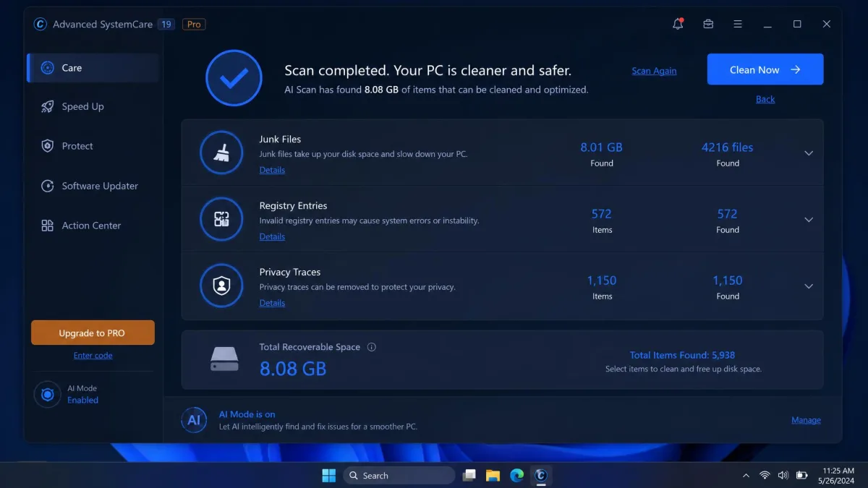Click the Clean Now button
Viewport: 868px width, 488px height.
765,69
